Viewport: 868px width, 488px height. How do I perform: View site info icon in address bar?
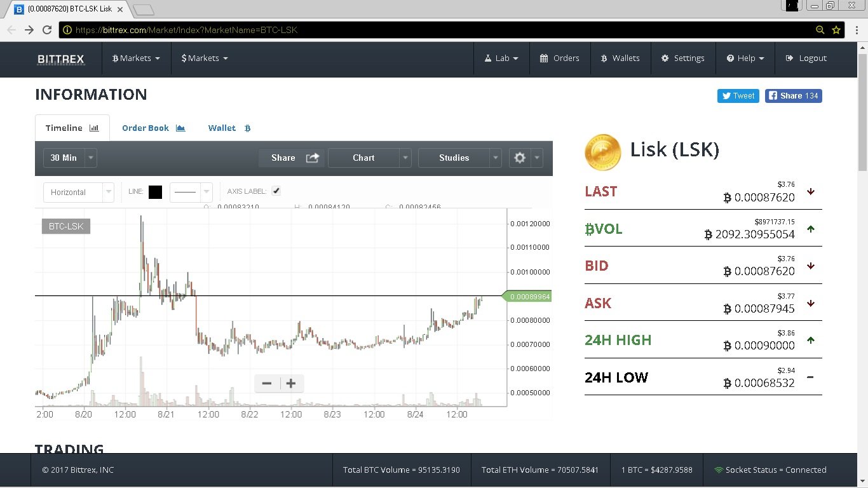click(67, 30)
